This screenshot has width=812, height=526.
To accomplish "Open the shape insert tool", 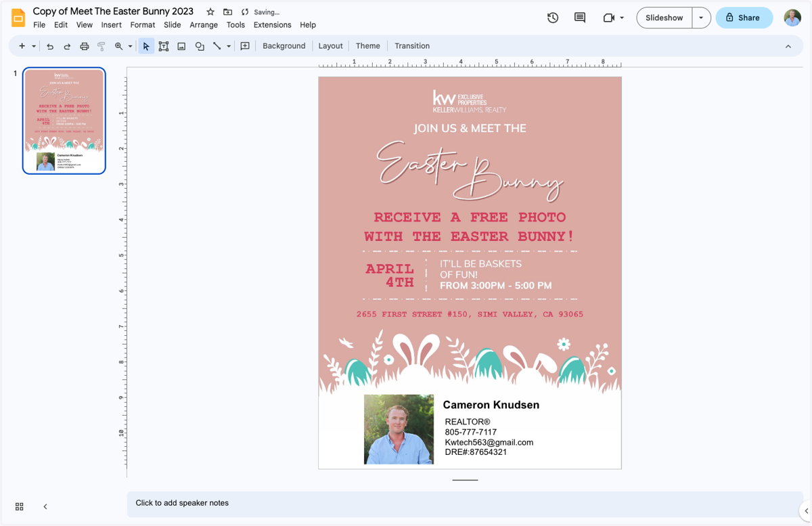I will pyautogui.click(x=200, y=46).
